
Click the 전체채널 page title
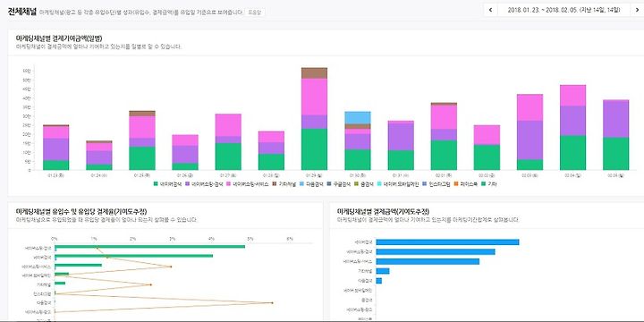tap(22, 11)
